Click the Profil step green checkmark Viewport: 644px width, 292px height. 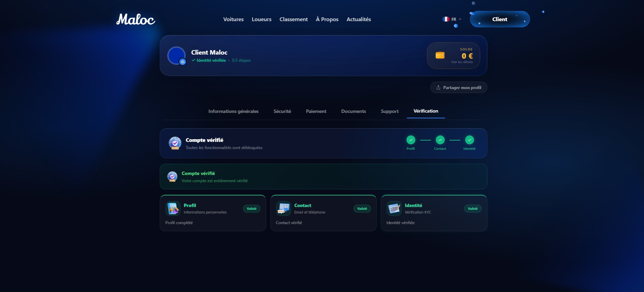[x=411, y=140]
